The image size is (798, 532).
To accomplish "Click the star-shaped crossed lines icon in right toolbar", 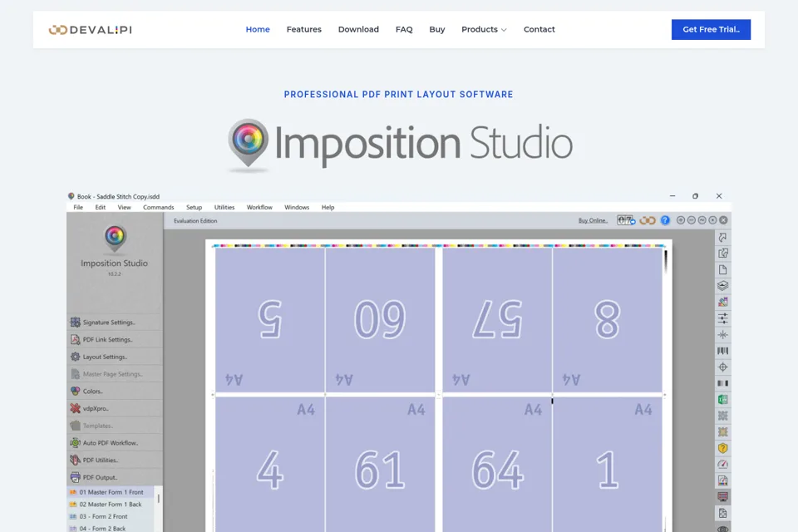I will click(722, 334).
